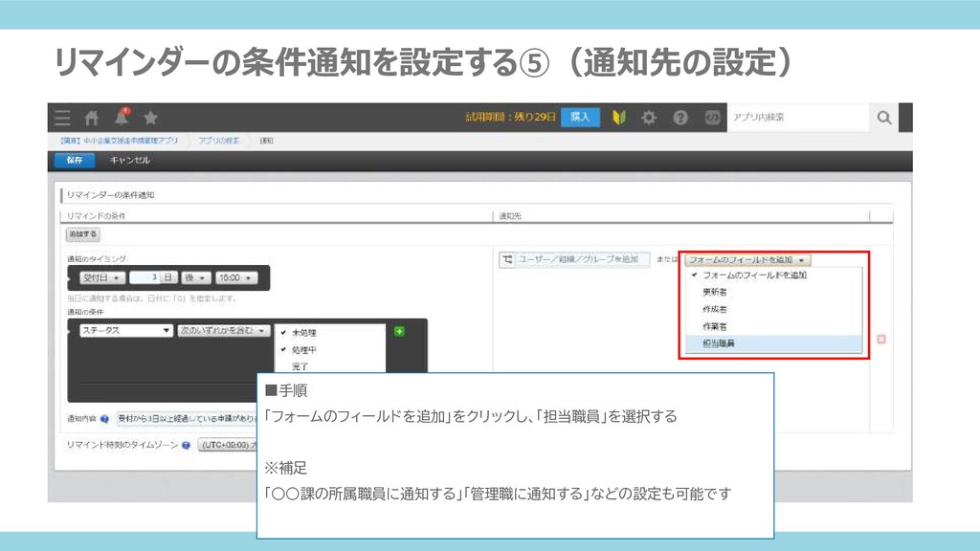Go to the portal home icon
Screen dimensions: 980x551
pyautogui.click(x=92, y=118)
